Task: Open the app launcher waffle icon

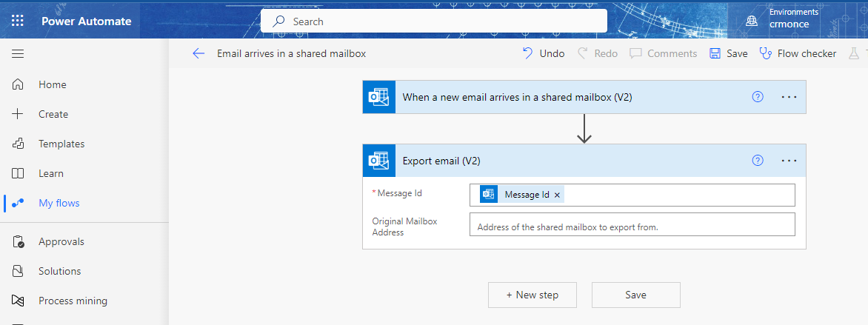Action: coord(18,21)
